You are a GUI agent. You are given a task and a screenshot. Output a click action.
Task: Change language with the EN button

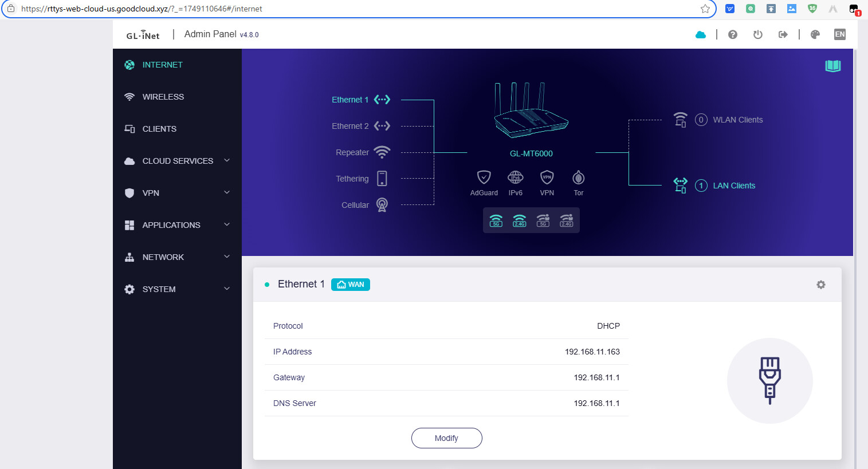(x=839, y=34)
